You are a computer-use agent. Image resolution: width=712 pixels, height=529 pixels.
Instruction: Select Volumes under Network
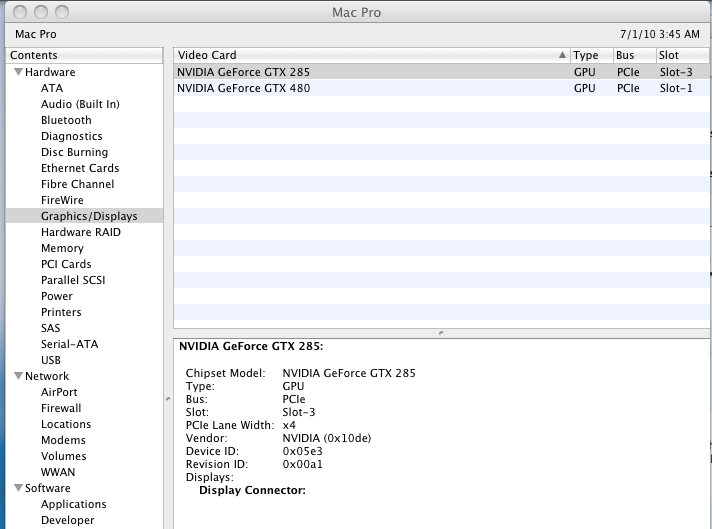[x=64, y=456]
